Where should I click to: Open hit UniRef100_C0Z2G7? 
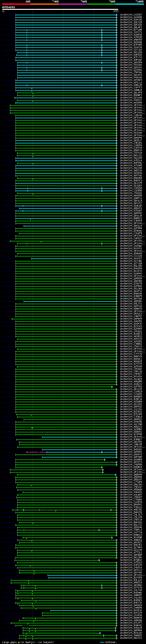tap(131, 15)
